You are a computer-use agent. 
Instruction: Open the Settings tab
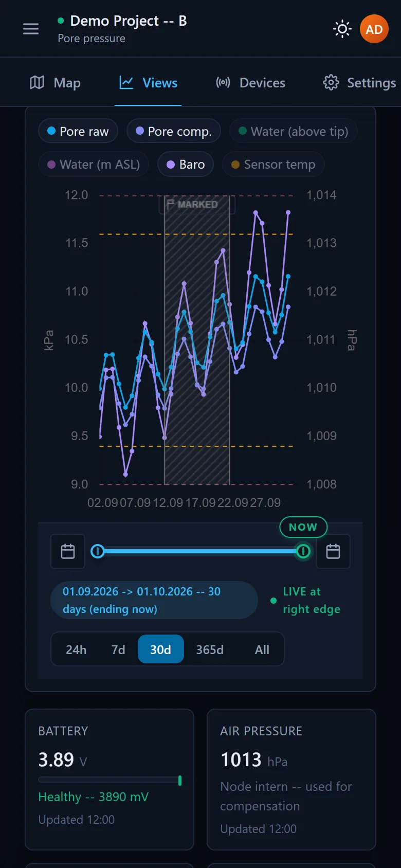[359, 83]
